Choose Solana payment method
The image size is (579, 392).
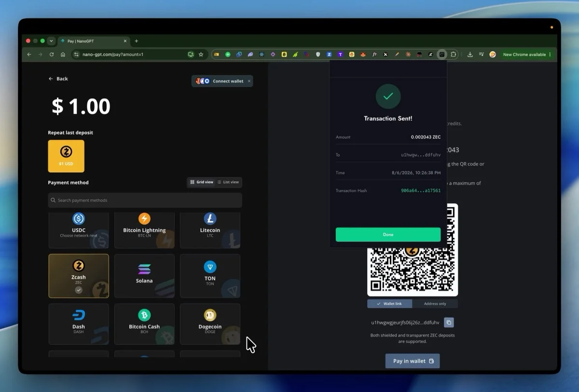pyautogui.click(x=144, y=276)
